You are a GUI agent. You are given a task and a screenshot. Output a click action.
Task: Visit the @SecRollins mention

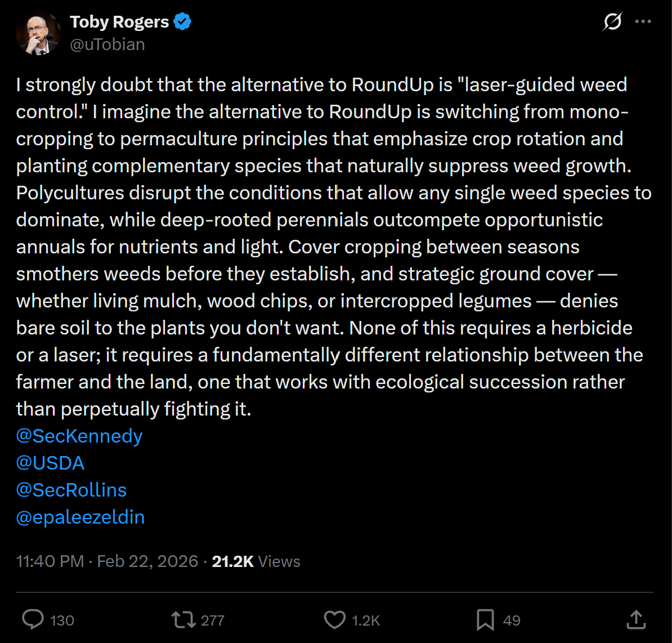coord(71,490)
